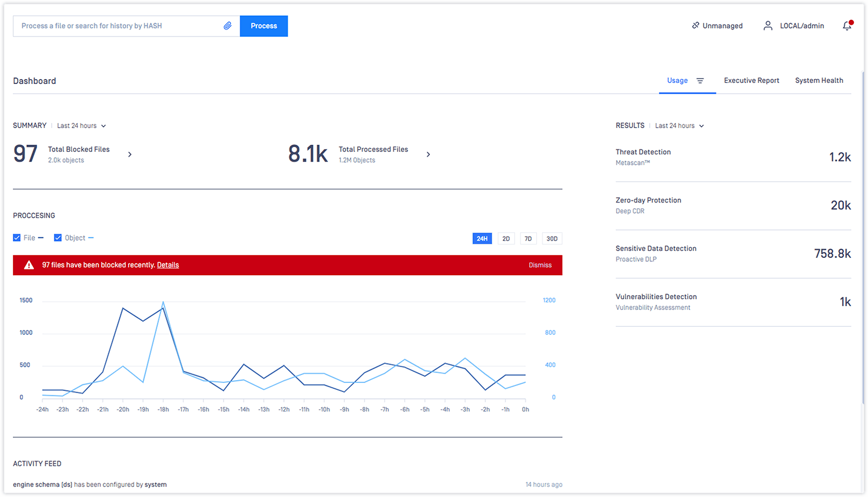
Task: Open Total Processed Files arrow
Action: [428, 155]
